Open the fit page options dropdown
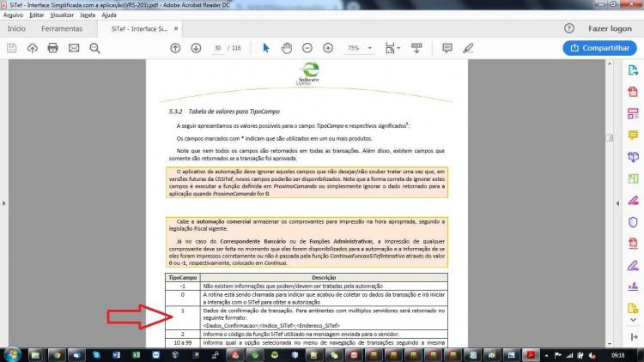The width and height of the screenshot is (644, 362). 392,48
